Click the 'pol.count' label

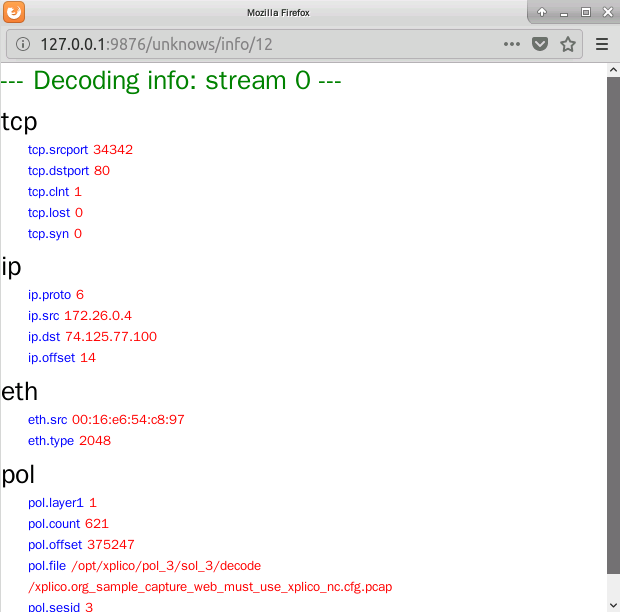[54, 524]
